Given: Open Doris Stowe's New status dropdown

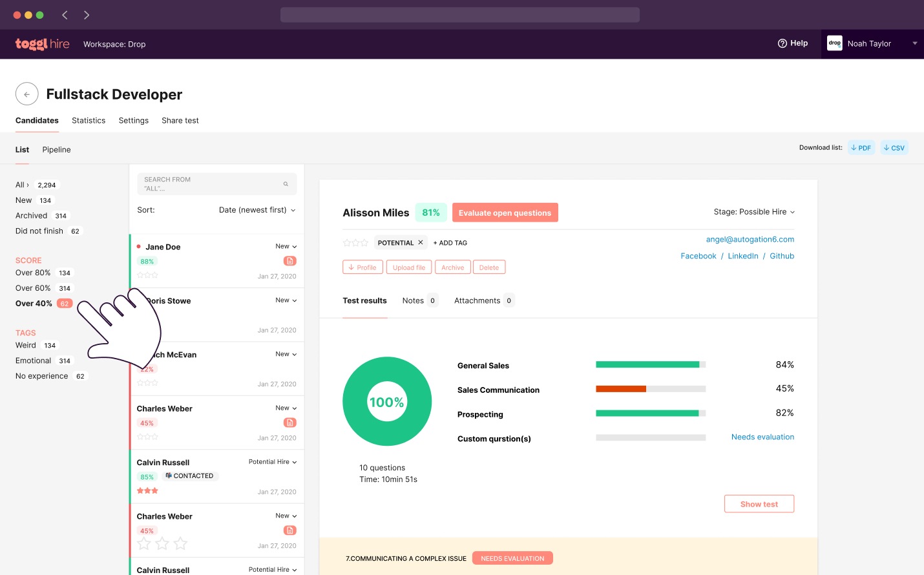Looking at the screenshot, I should tap(286, 300).
